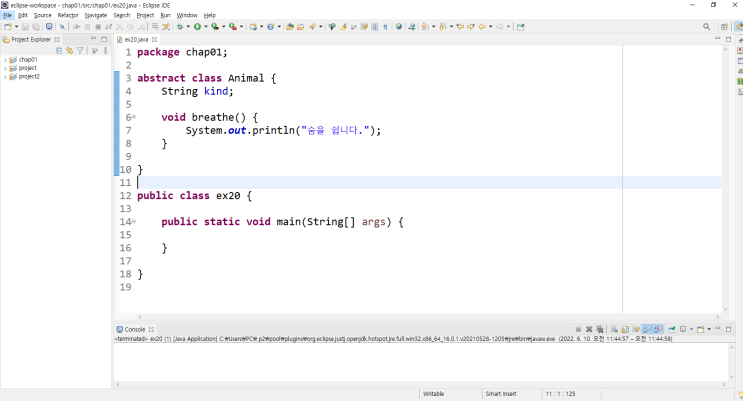The image size is (743, 401).
Task: Click the Save icon in main toolbar
Action: [x=25, y=27]
